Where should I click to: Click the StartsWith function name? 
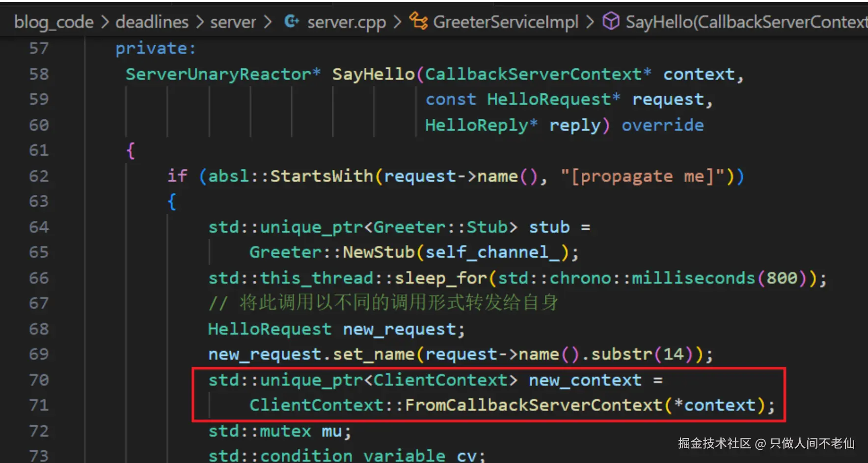point(322,176)
